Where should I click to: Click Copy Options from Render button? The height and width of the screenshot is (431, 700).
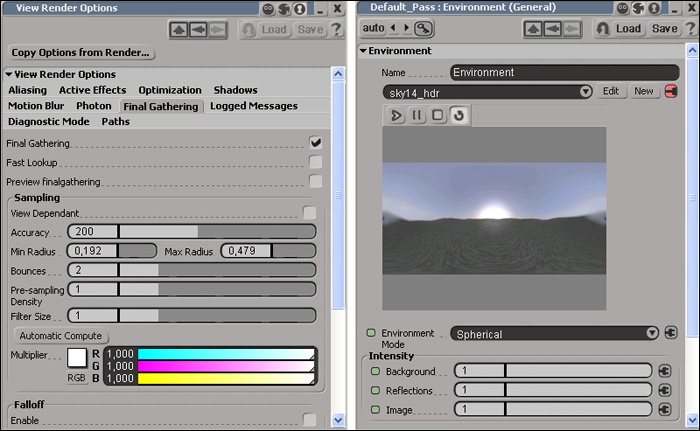click(81, 53)
